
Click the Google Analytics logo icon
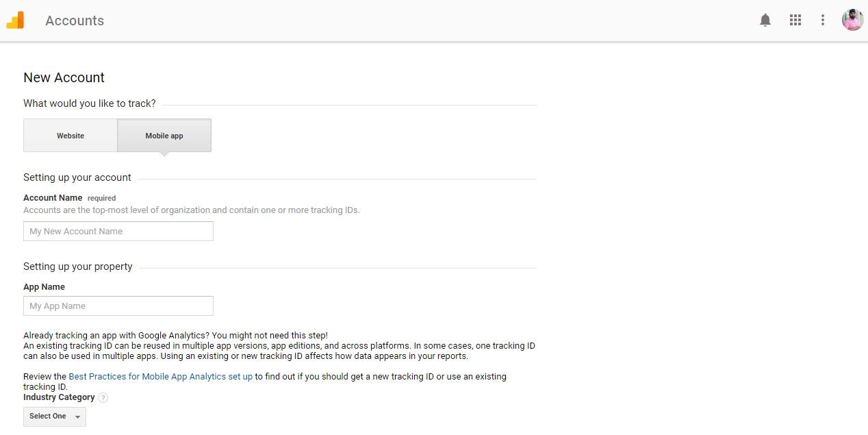pyautogui.click(x=15, y=21)
